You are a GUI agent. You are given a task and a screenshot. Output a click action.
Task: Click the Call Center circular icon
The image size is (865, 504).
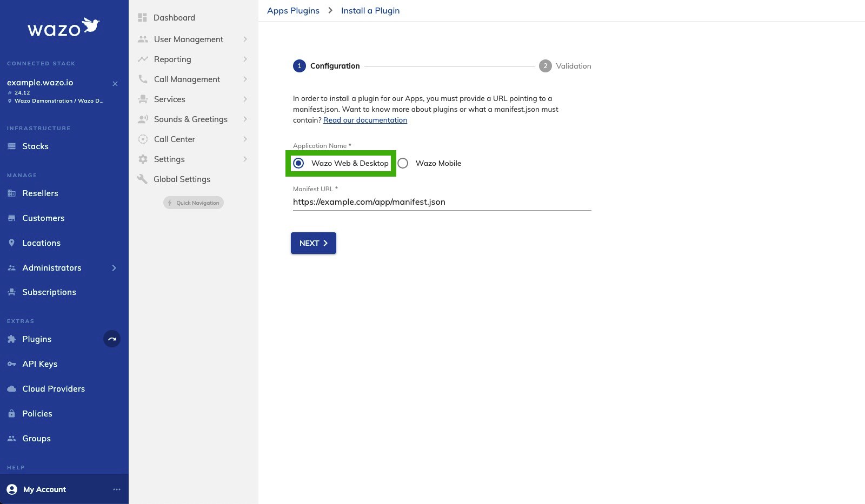click(143, 139)
